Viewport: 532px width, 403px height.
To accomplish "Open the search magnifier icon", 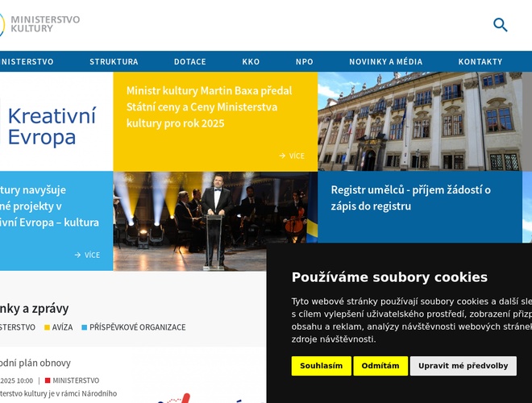I will 501,25.
